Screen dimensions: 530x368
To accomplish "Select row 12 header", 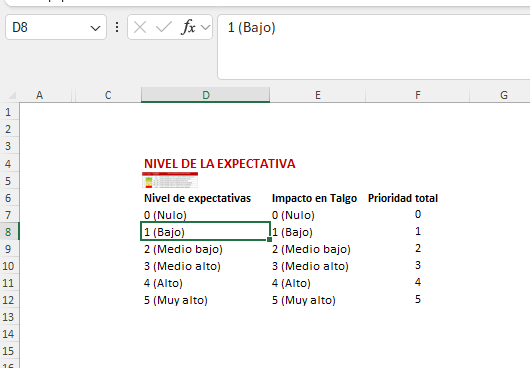I will click(x=8, y=300).
